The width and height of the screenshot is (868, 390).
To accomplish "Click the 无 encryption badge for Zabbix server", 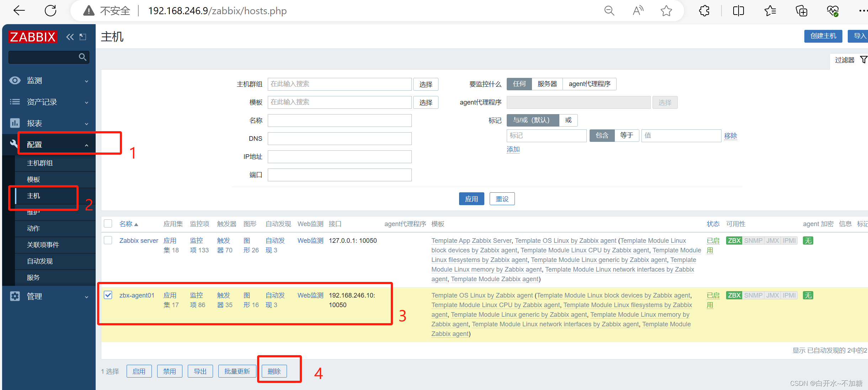I will (x=808, y=241).
